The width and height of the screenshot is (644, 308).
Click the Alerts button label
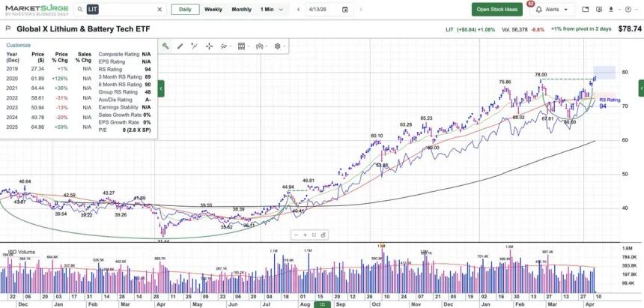click(x=552, y=10)
